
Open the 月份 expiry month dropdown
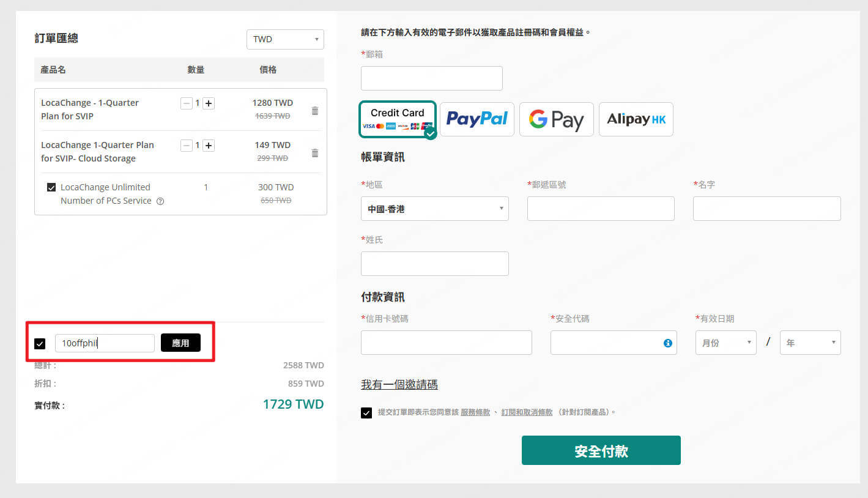[726, 343]
